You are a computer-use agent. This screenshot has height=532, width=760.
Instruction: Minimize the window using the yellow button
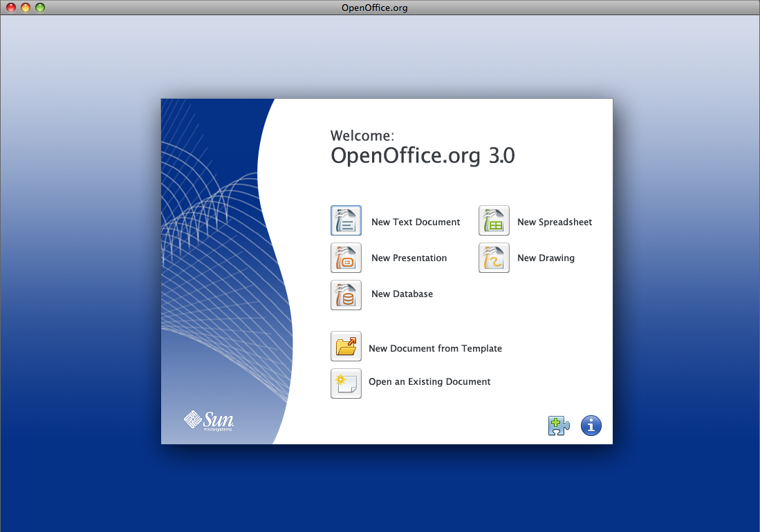pyautogui.click(x=26, y=8)
